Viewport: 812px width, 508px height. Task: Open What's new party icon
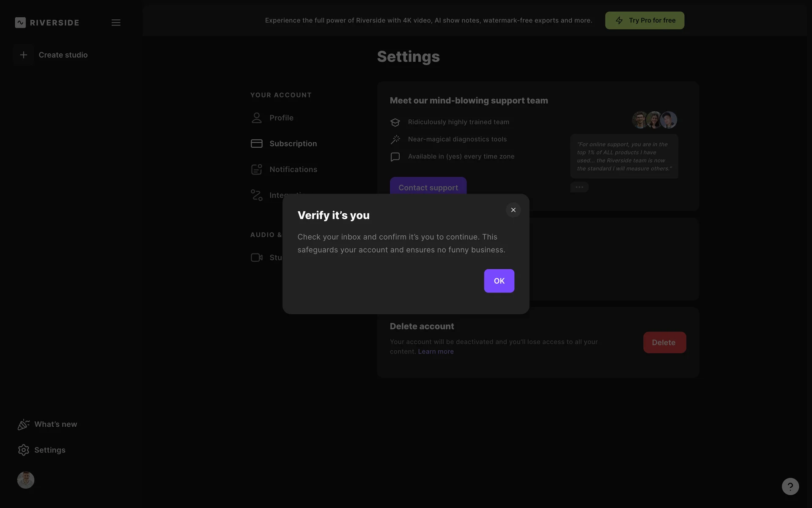[x=23, y=425]
